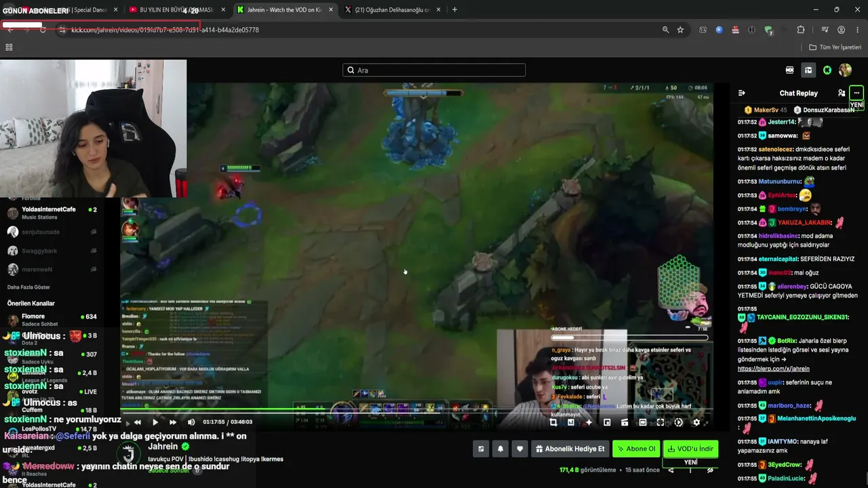
Task: Seek on the VOD progress bar
Action: click(416, 409)
